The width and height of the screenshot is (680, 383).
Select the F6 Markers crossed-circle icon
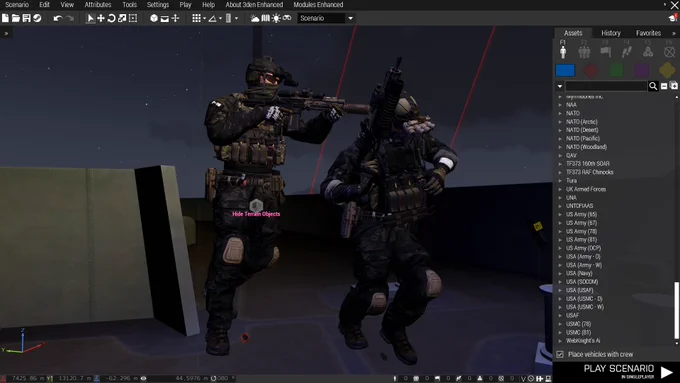[669, 52]
